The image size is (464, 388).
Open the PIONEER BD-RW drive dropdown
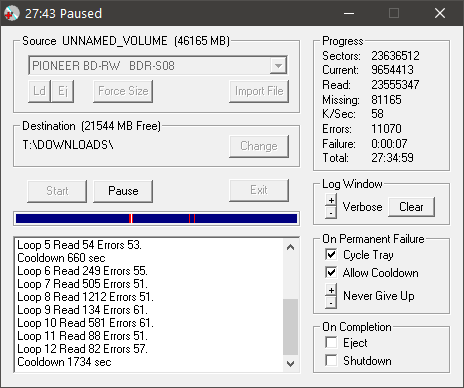coord(278,66)
